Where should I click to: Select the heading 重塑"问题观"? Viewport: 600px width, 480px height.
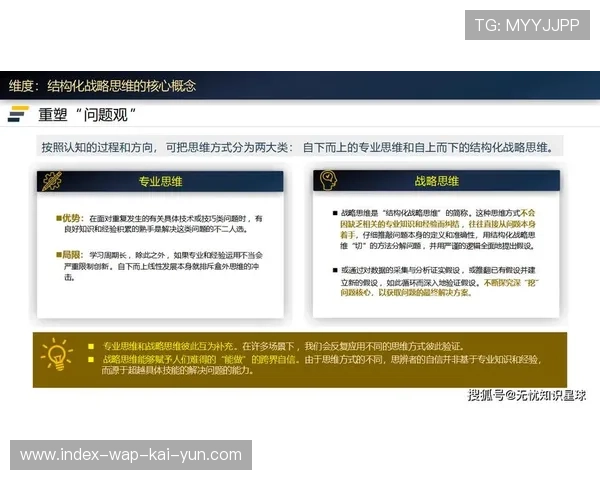coord(87,114)
